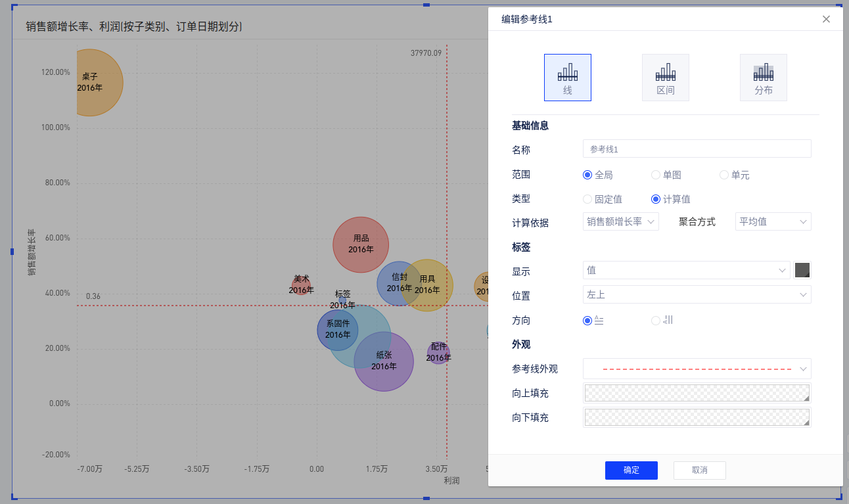Open the 向上填充 fill color picker

tap(697, 393)
